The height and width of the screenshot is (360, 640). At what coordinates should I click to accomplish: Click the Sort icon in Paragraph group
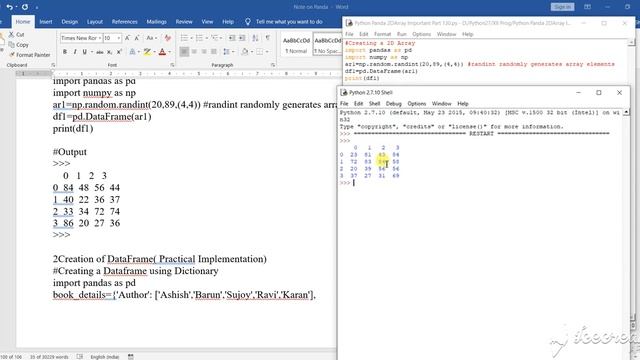tap(255, 38)
